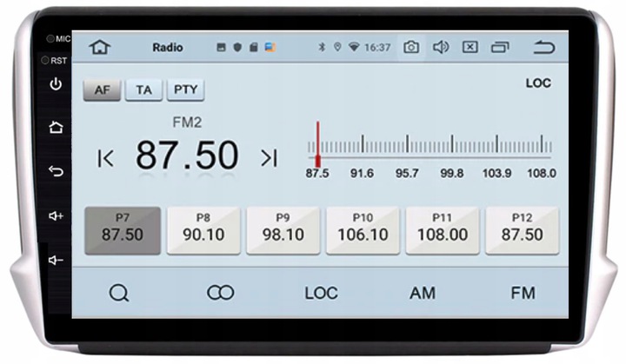
Task: Tap the volume speaker icon
Action: tap(440, 47)
